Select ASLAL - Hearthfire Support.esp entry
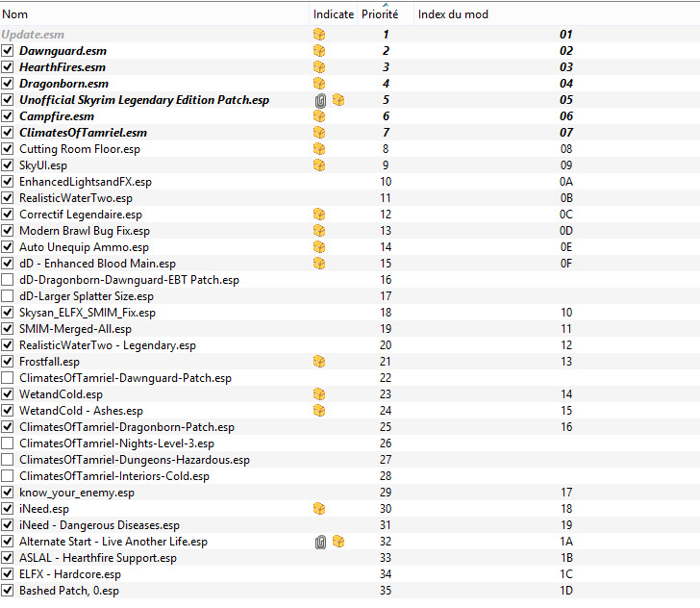Image resolution: width=700 pixels, height=608 pixels. point(98,558)
